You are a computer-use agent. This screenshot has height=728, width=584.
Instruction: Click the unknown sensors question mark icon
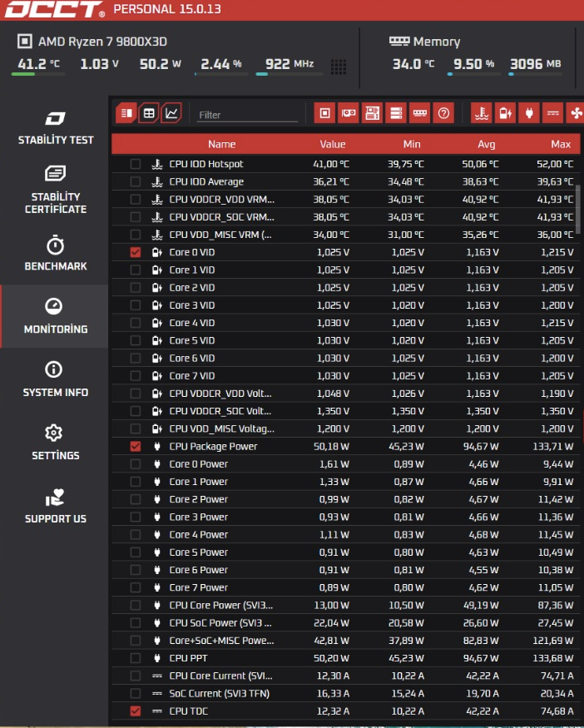pos(443,113)
